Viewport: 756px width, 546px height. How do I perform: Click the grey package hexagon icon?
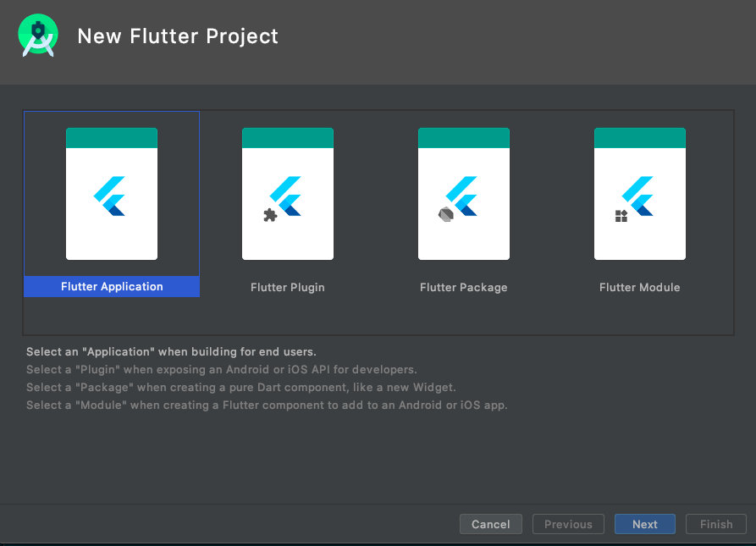(446, 214)
